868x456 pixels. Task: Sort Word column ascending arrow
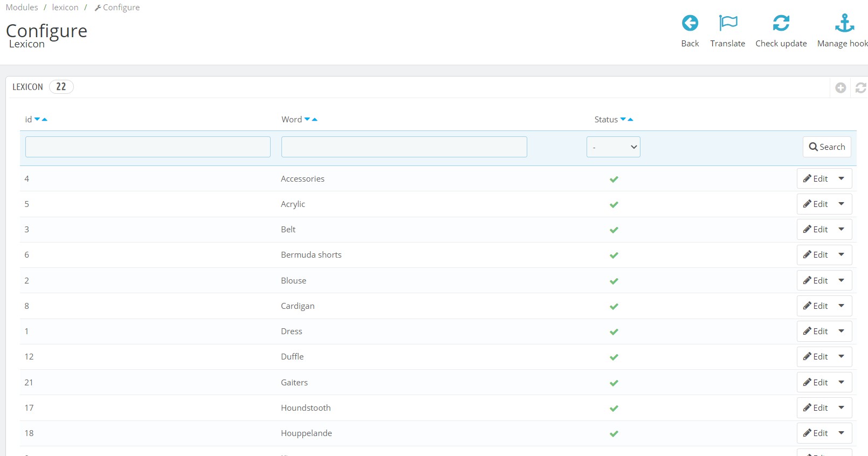(315, 120)
